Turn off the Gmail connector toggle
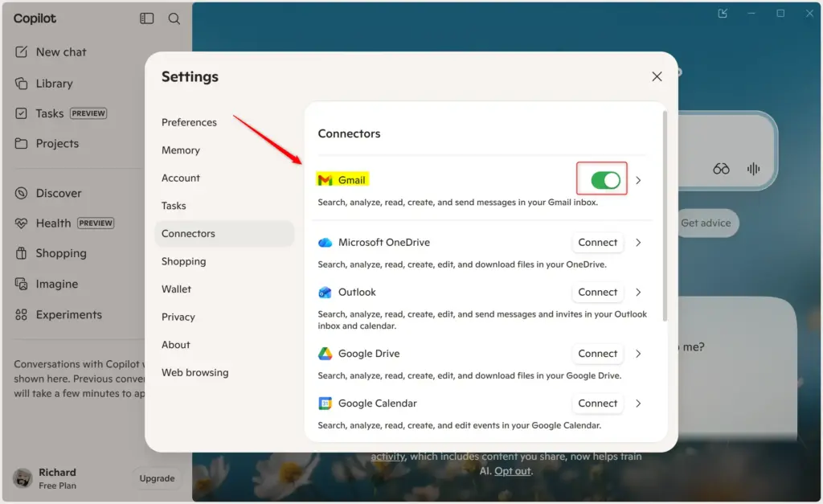This screenshot has width=823, height=504. pyautogui.click(x=605, y=180)
